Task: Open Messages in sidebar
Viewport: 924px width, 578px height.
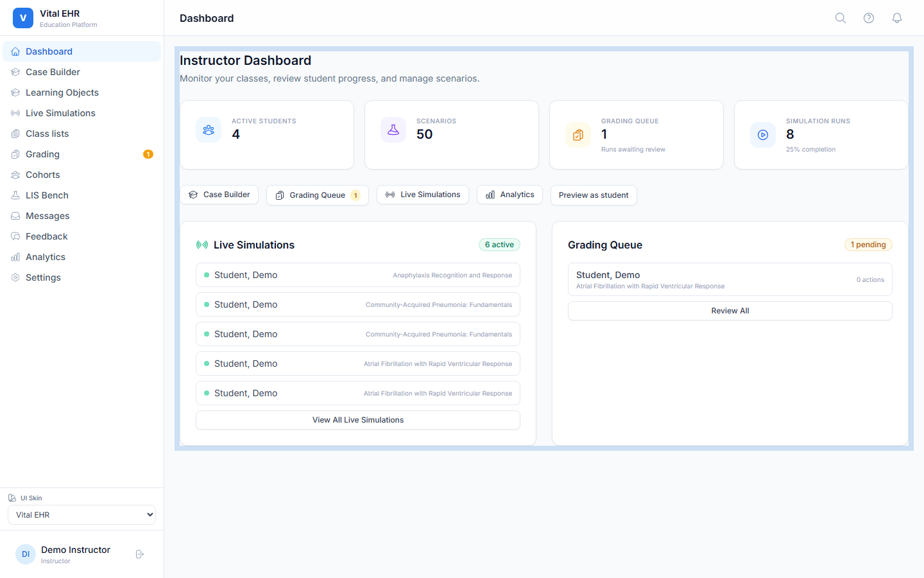Action: pos(81,216)
